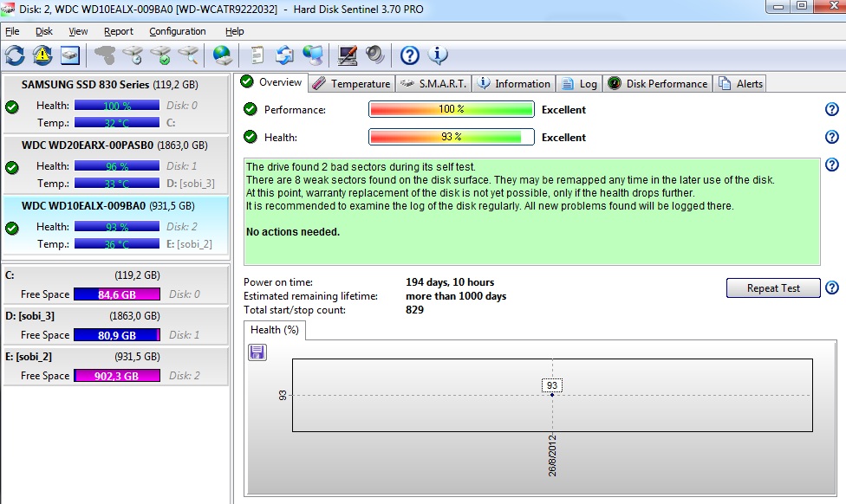Switch to the Overview tab
This screenshot has height=504, width=846.
pos(272,82)
